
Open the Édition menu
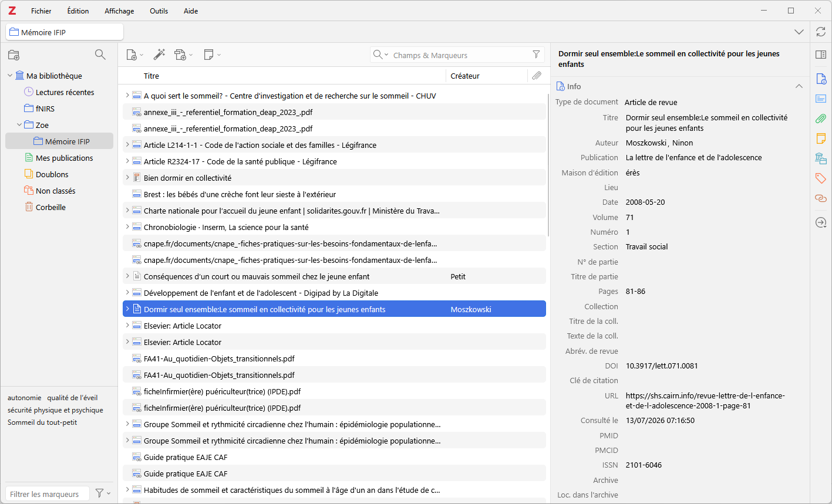[x=78, y=11]
